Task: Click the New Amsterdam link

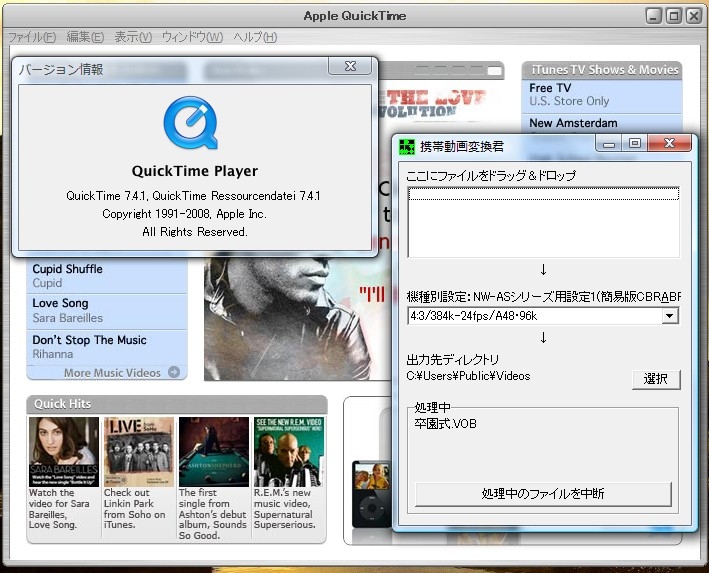Action: click(573, 123)
